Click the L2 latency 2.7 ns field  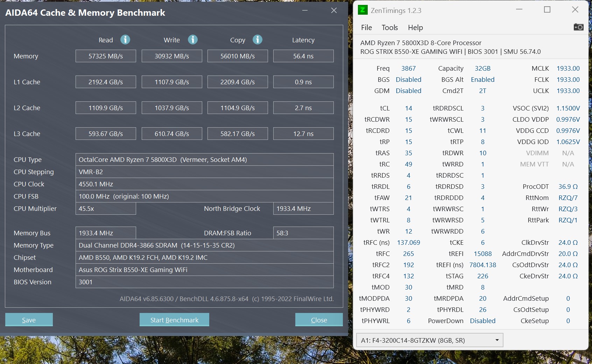tap(303, 108)
